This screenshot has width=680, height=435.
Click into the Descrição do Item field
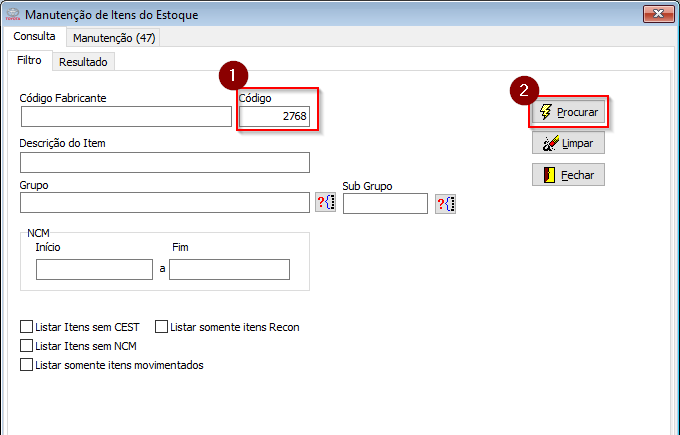pyautogui.click(x=164, y=162)
